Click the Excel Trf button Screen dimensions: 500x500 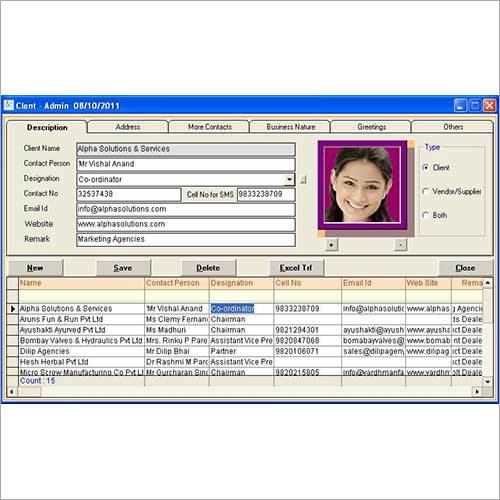click(296, 268)
